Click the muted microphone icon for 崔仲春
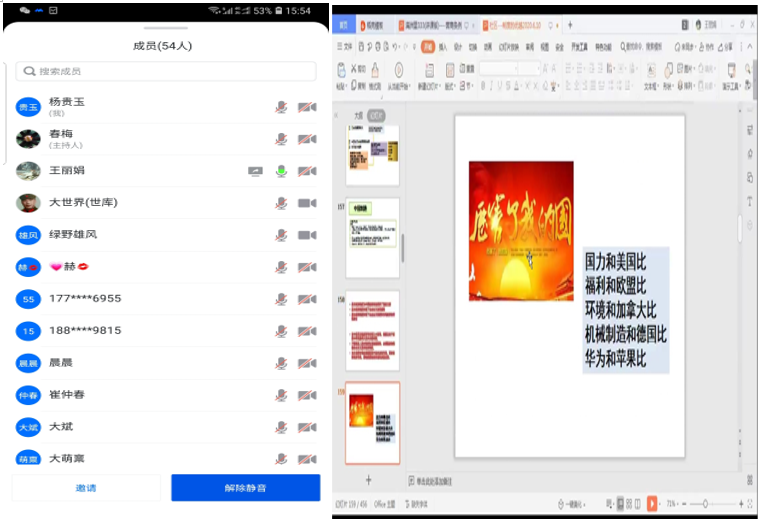Viewport: 764px width, 519px height. click(282, 395)
